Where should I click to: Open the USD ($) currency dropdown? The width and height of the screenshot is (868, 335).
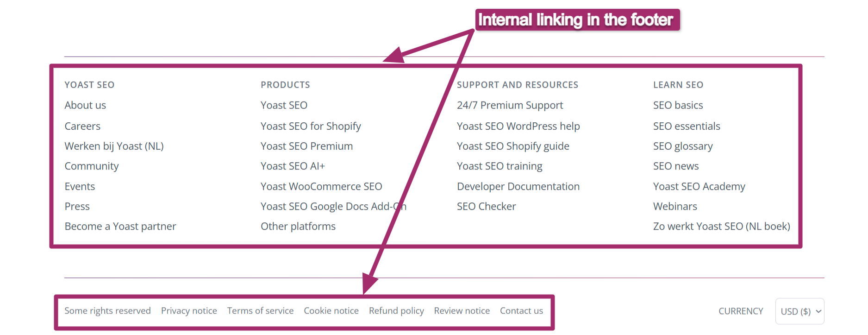click(799, 311)
